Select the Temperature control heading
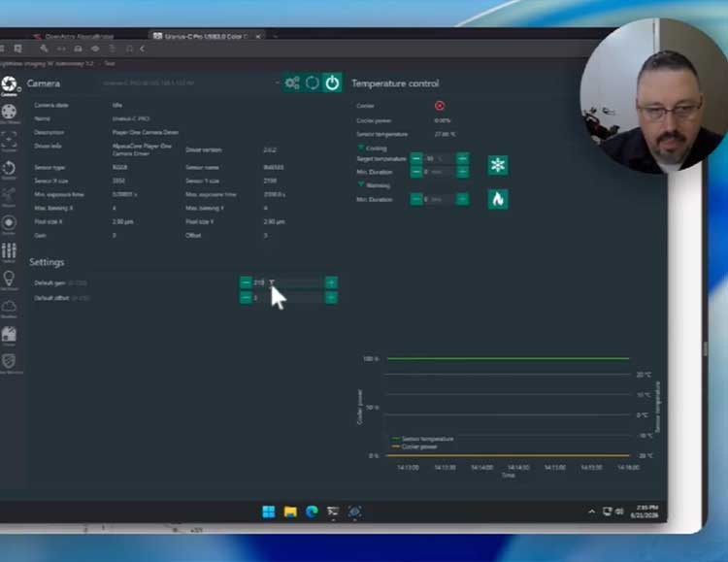This screenshot has height=562, width=728. pyautogui.click(x=395, y=83)
